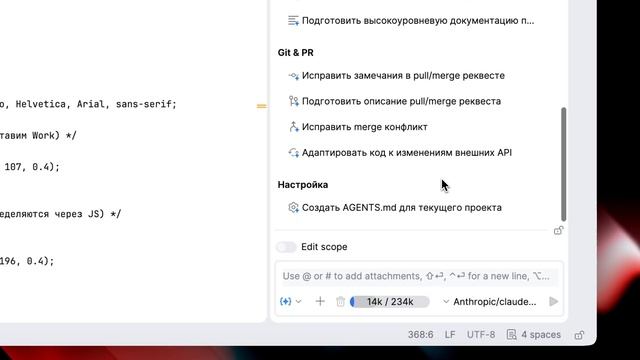Click the icon beside 'Исправить замечания в pull/merge реквесте'
The height and width of the screenshot is (360, 640).
(x=293, y=76)
